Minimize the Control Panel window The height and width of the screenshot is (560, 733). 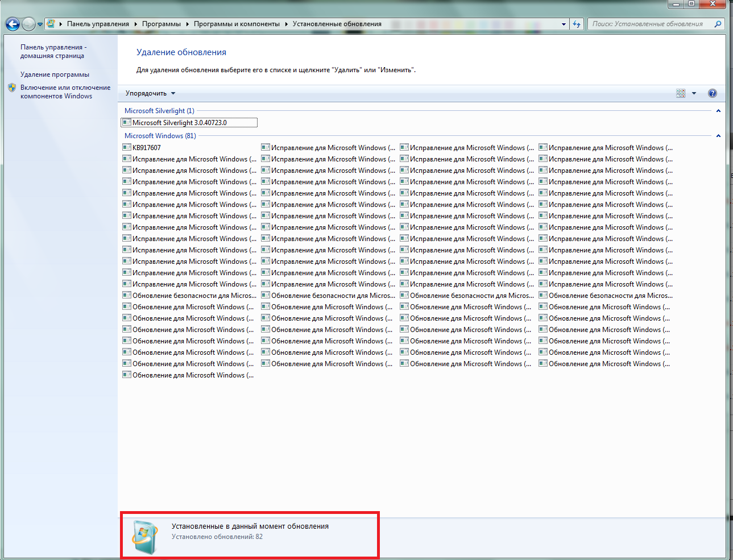tap(676, 4)
